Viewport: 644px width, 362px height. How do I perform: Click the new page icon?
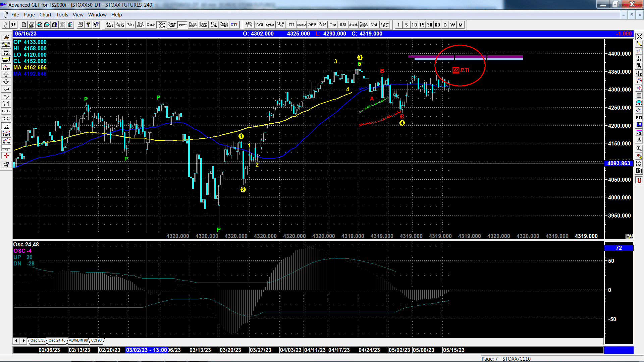coord(24,25)
